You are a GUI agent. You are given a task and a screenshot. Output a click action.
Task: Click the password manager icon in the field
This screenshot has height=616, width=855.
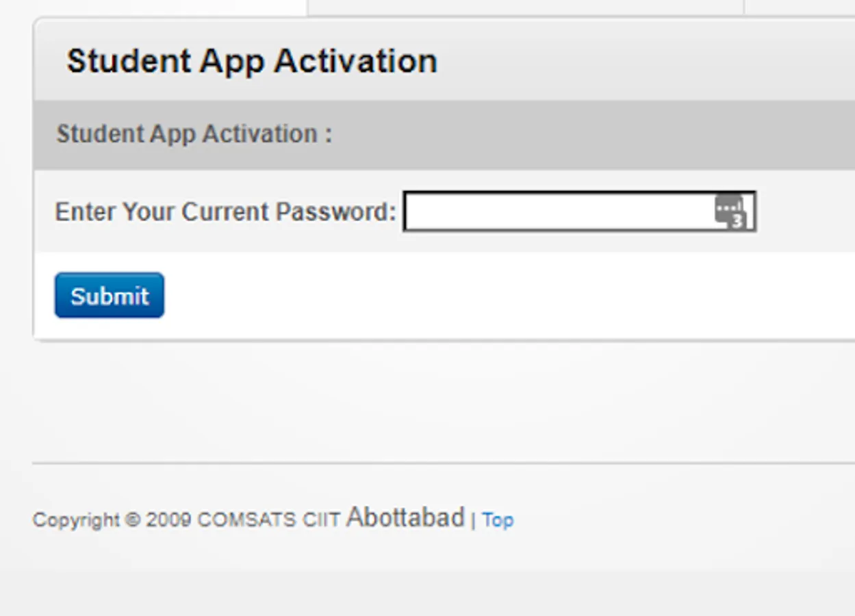click(x=728, y=209)
